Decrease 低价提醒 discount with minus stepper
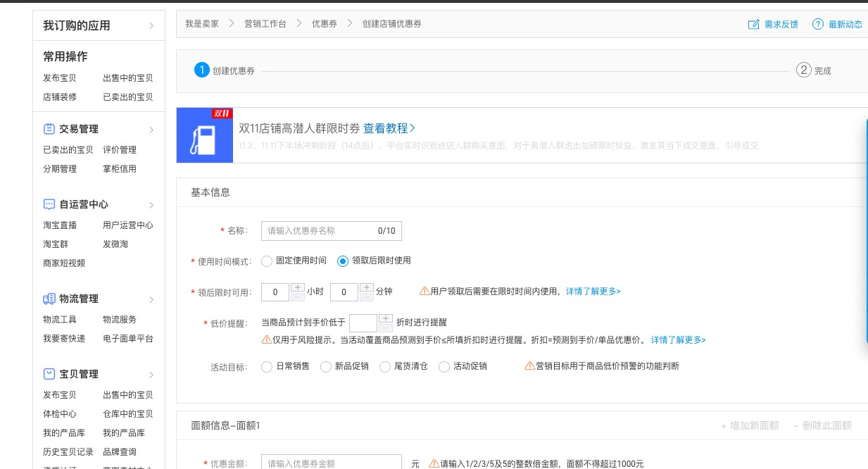868x469 pixels. click(385, 327)
